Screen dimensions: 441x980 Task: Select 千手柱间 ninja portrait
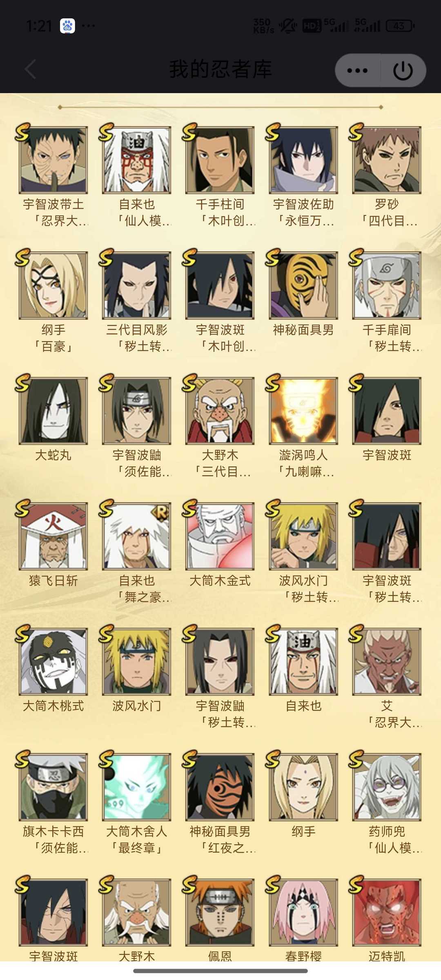point(220,160)
